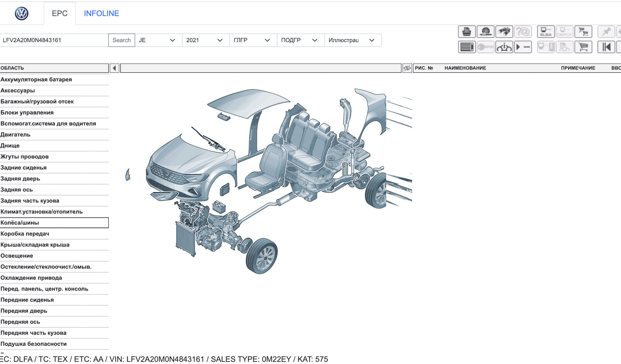Switch to the INFOLINE tab

(101, 13)
